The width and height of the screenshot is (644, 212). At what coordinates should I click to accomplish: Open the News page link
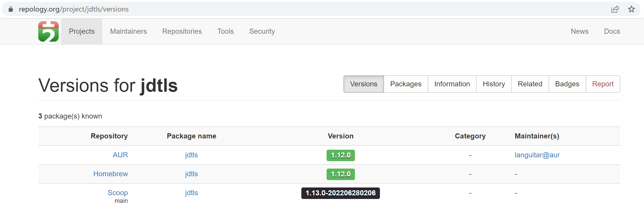tap(580, 31)
